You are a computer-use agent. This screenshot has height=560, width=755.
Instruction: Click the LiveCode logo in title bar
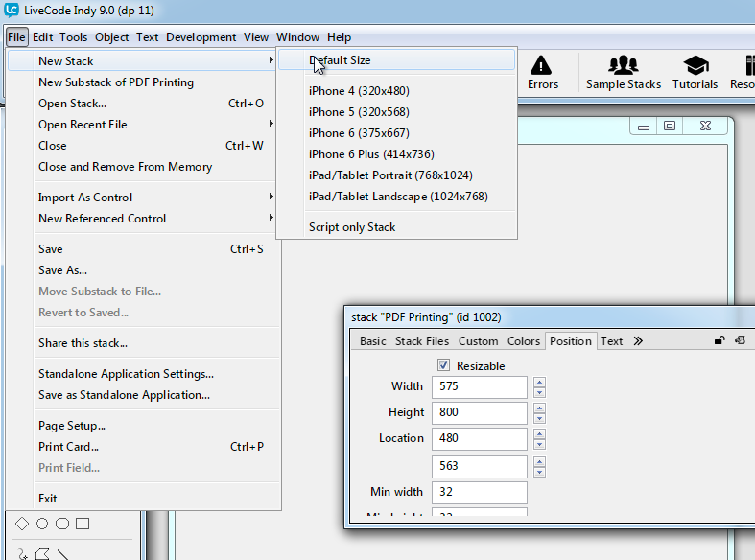click(x=11, y=10)
